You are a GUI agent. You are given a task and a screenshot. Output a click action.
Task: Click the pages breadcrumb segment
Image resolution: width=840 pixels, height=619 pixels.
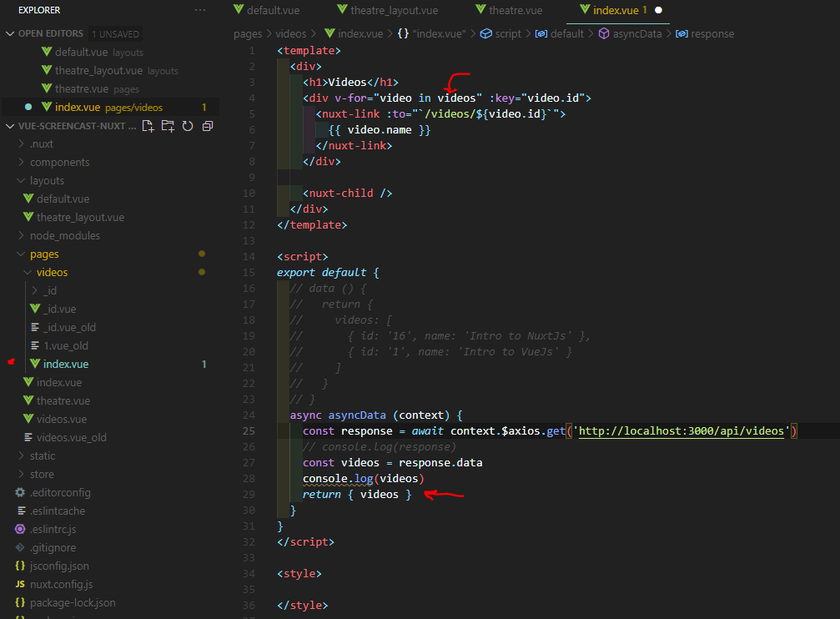coord(248,33)
